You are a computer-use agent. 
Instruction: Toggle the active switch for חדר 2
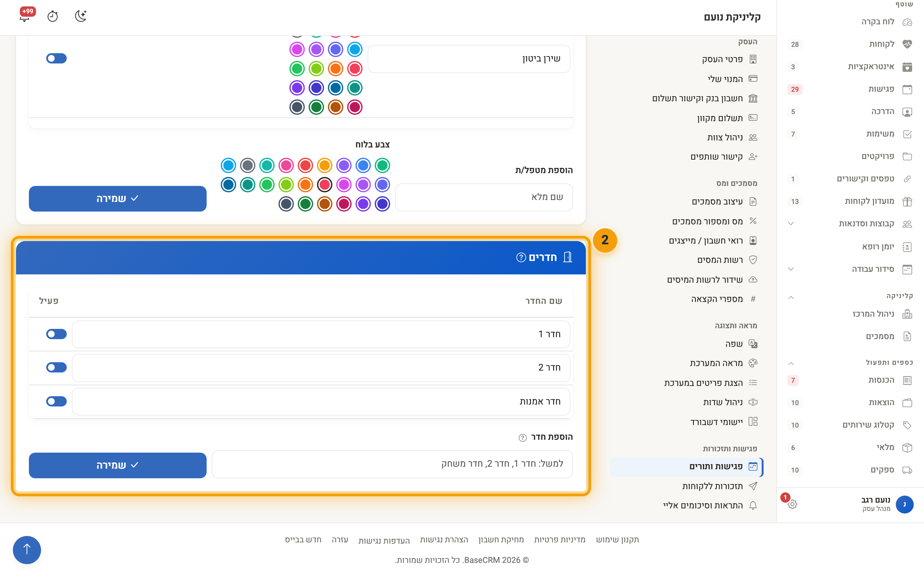[56, 367]
